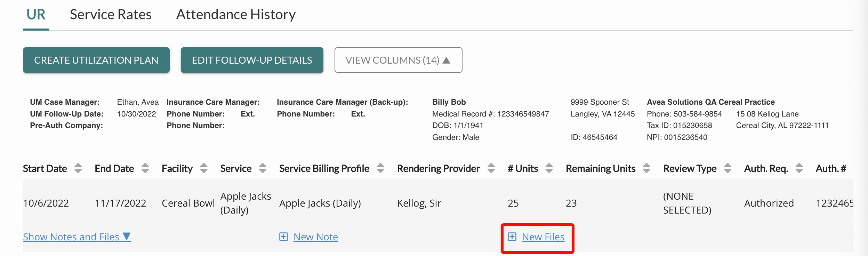Viewport: 868px width, 256px height.
Task: Click the Service Billing Profile header
Action: (324, 169)
